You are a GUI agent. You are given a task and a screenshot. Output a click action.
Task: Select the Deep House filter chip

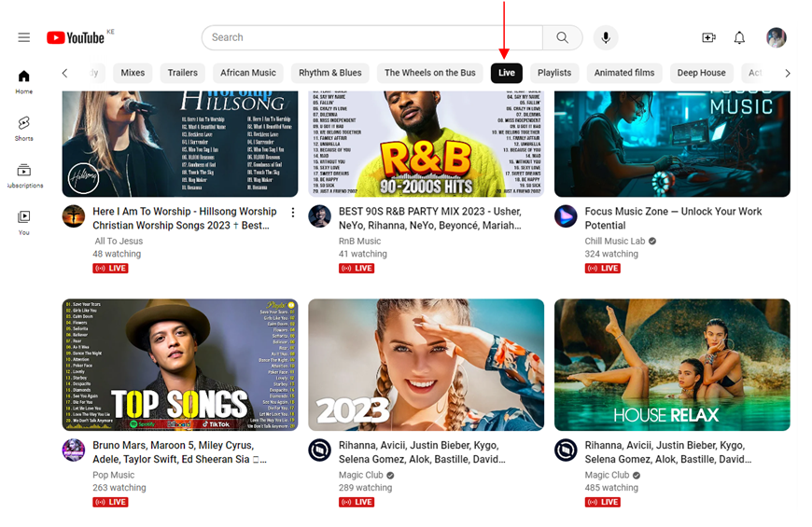click(x=701, y=73)
